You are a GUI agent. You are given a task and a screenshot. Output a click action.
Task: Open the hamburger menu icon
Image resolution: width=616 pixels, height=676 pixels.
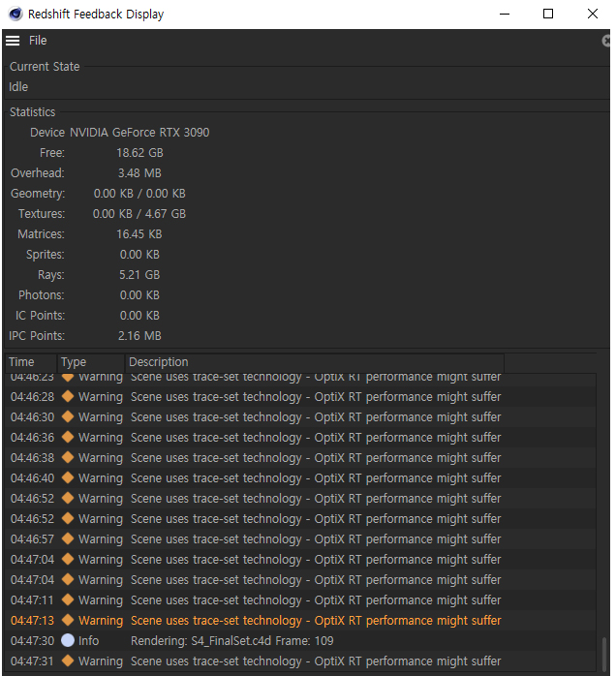tap(13, 41)
